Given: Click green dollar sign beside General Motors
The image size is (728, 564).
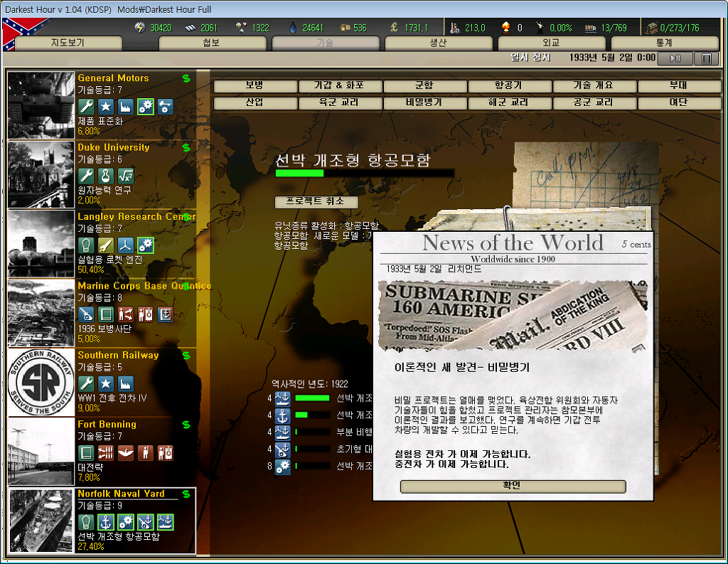Looking at the screenshot, I should click(x=186, y=78).
